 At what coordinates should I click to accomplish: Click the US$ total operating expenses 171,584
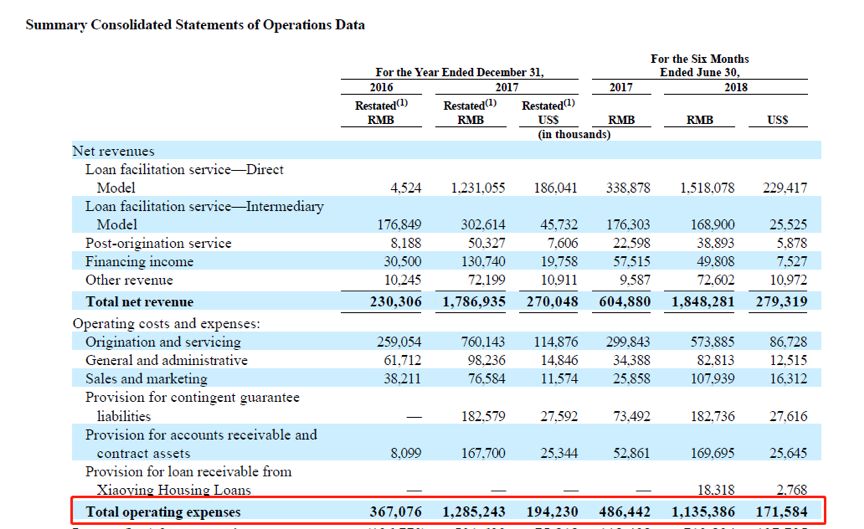tap(781, 512)
